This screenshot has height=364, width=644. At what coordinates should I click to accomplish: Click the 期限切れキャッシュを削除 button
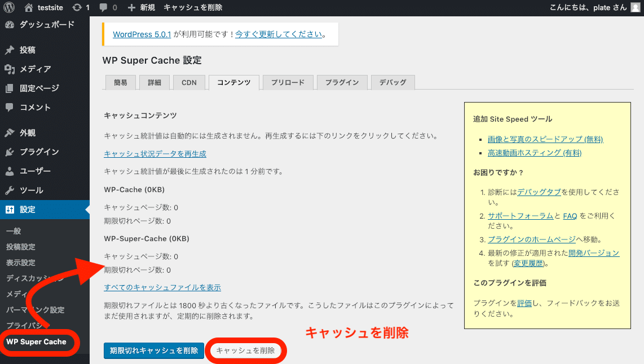154,351
